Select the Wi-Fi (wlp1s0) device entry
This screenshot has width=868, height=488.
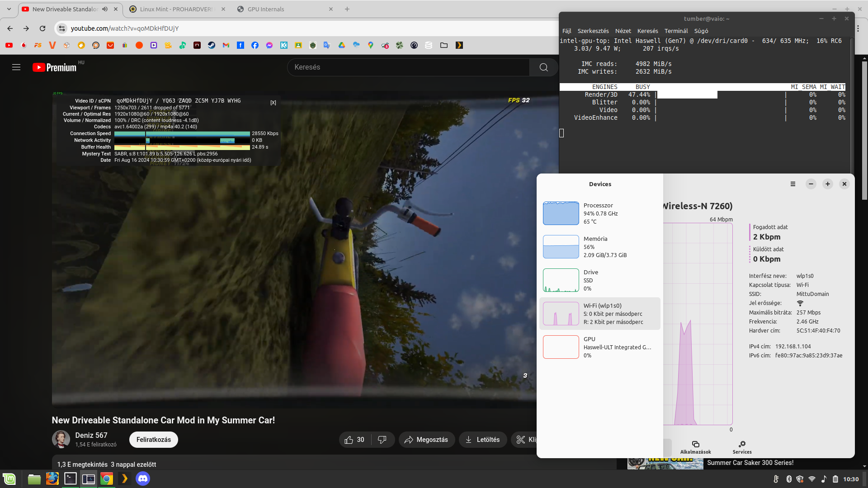pyautogui.click(x=600, y=314)
